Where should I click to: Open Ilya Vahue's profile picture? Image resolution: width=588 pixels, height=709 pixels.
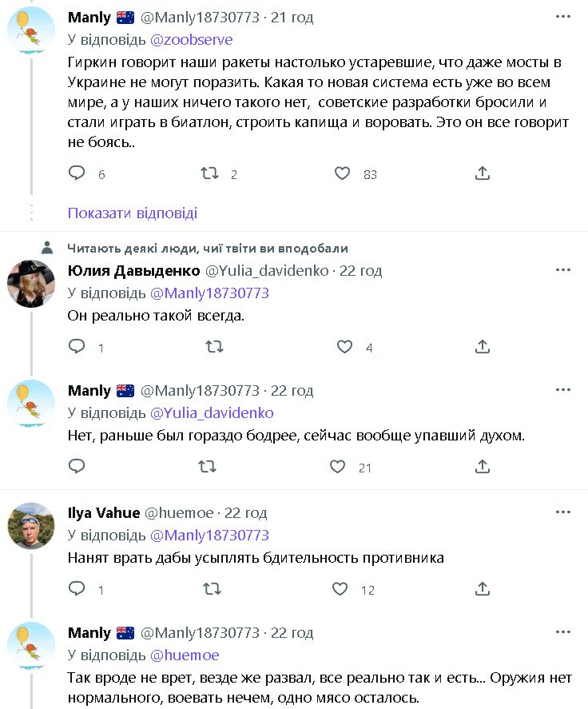coord(31,526)
